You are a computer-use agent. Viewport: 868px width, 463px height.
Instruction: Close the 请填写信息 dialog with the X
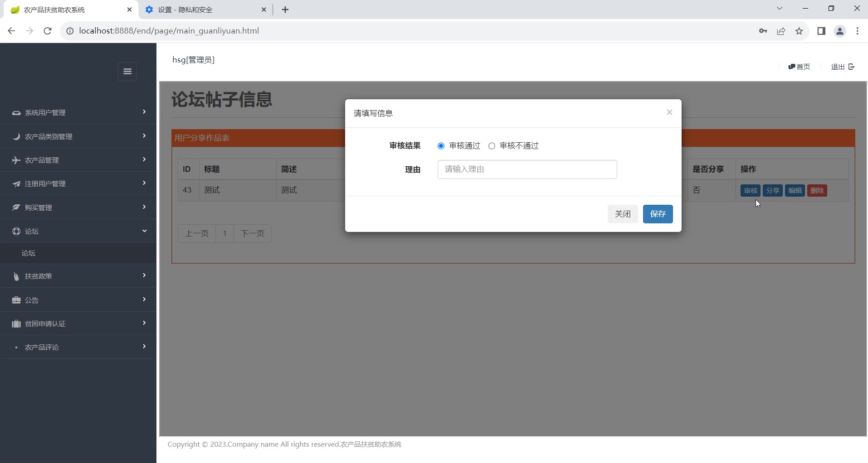pyautogui.click(x=669, y=112)
